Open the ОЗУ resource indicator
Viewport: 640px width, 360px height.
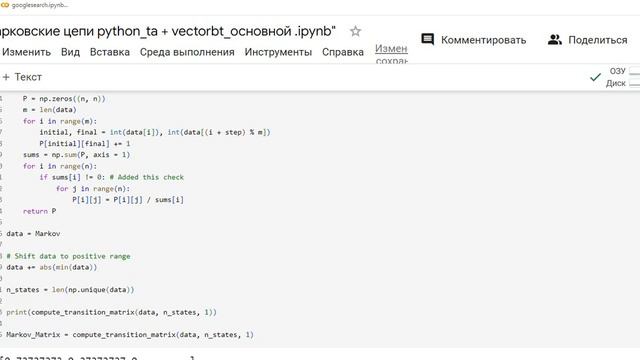pos(617,71)
